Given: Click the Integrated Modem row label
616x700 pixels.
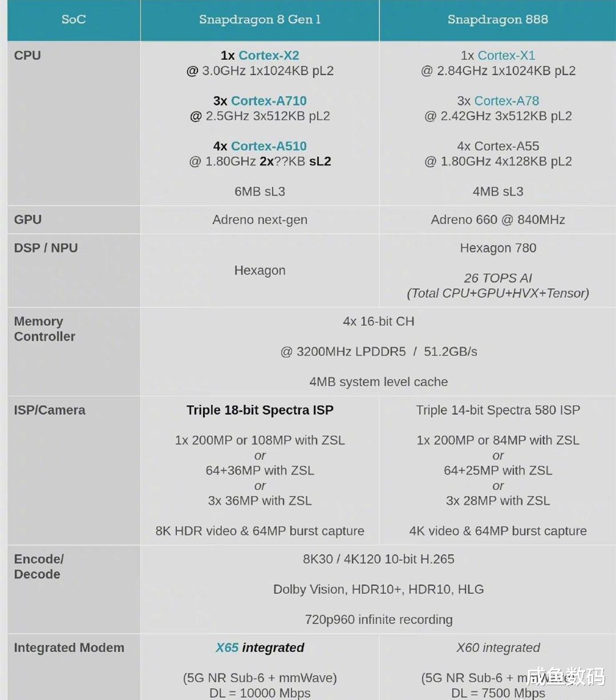Looking at the screenshot, I should pos(69,648).
